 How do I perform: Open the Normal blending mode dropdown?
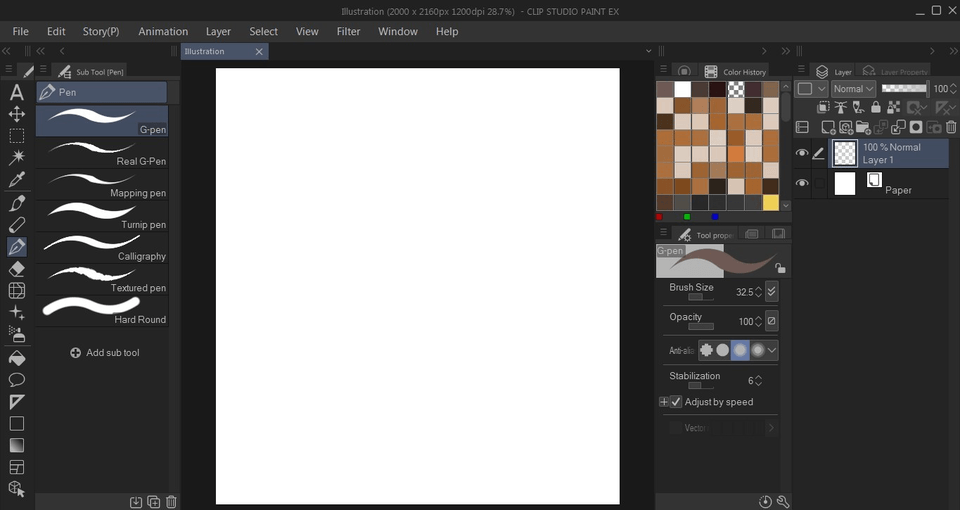(x=853, y=89)
